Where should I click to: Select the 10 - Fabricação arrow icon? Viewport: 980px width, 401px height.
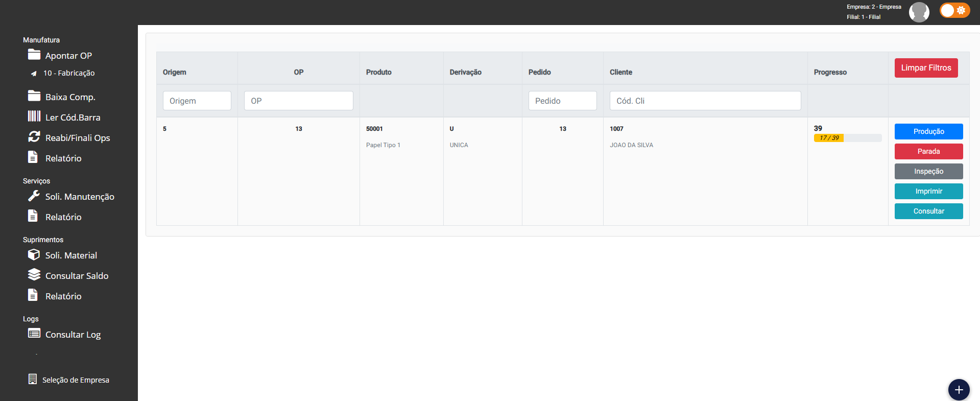[x=34, y=74]
